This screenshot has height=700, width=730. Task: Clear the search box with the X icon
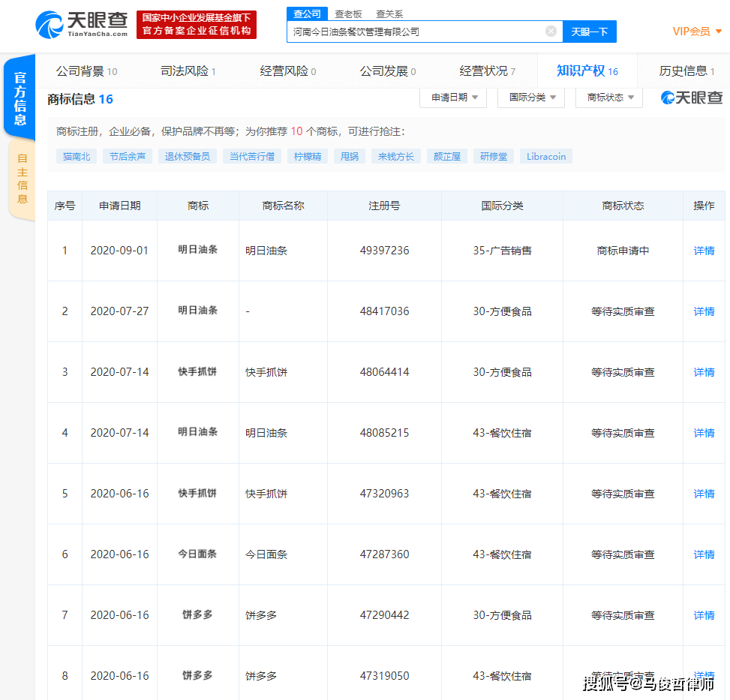pyautogui.click(x=551, y=32)
